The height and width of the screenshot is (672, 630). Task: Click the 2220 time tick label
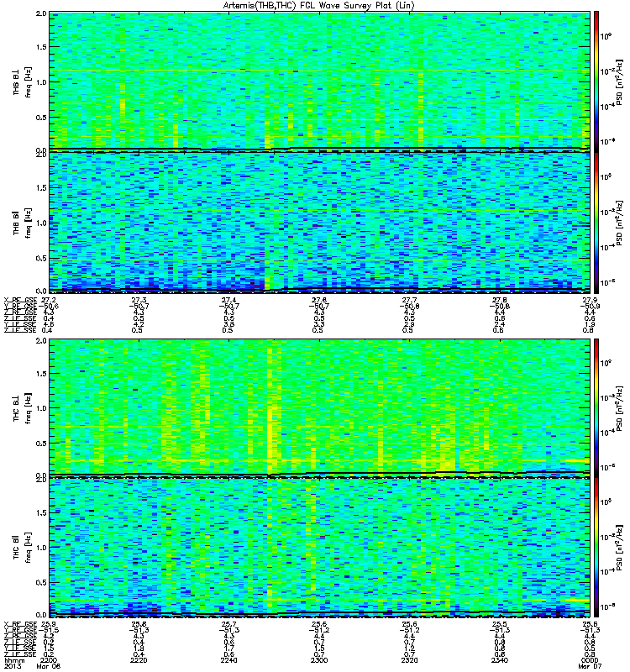click(x=139, y=660)
